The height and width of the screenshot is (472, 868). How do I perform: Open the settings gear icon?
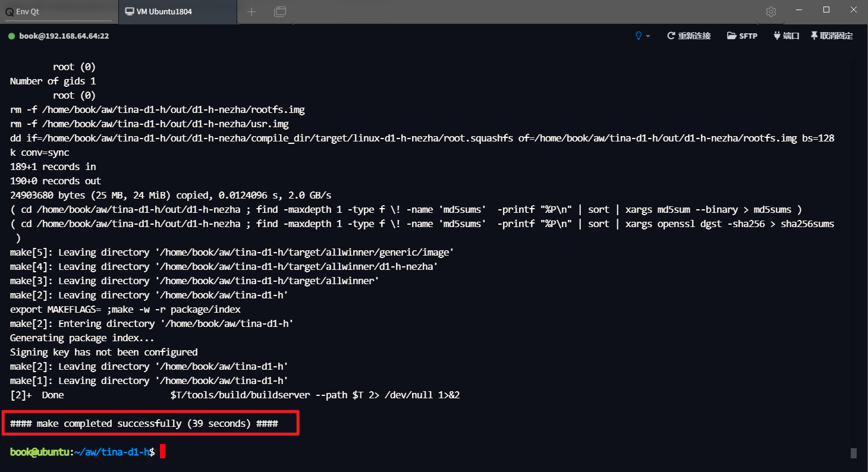click(x=771, y=11)
